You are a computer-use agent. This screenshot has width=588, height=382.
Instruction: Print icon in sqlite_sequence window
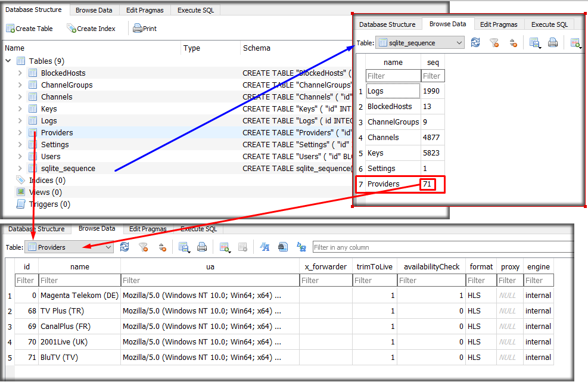click(553, 42)
